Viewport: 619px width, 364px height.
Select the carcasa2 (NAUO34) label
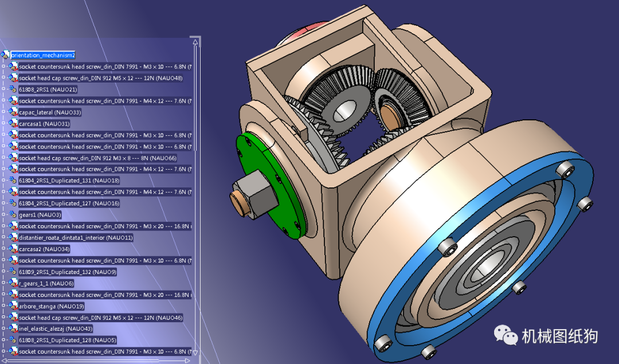(x=44, y=249)
